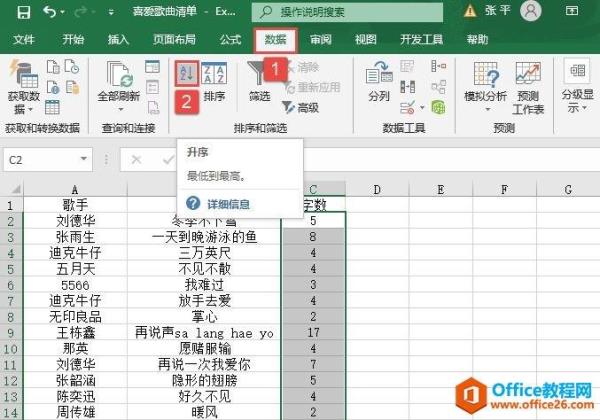Image resolution: width=600 pixels, height=420 pixels.
Task: Open the undo history dropdown arrow
Action: (x=63, y=12)
